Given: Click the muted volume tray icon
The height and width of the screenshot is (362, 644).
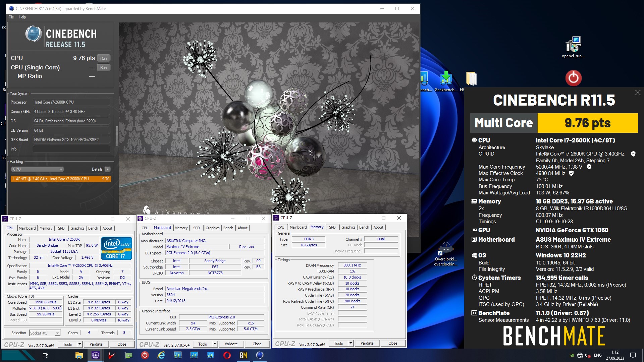Looking at the screenshot, I should [x=588, y=355].
